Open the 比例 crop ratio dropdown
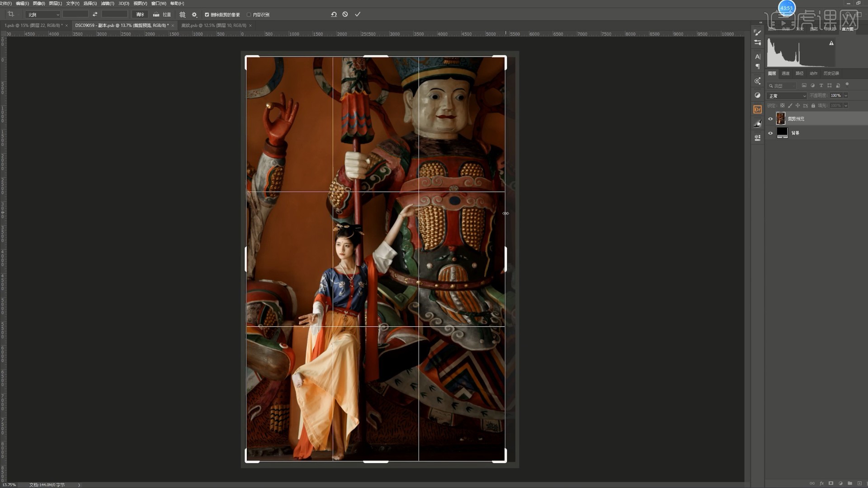The height and width of the screenshot is (488, 868). coord(43,15)
